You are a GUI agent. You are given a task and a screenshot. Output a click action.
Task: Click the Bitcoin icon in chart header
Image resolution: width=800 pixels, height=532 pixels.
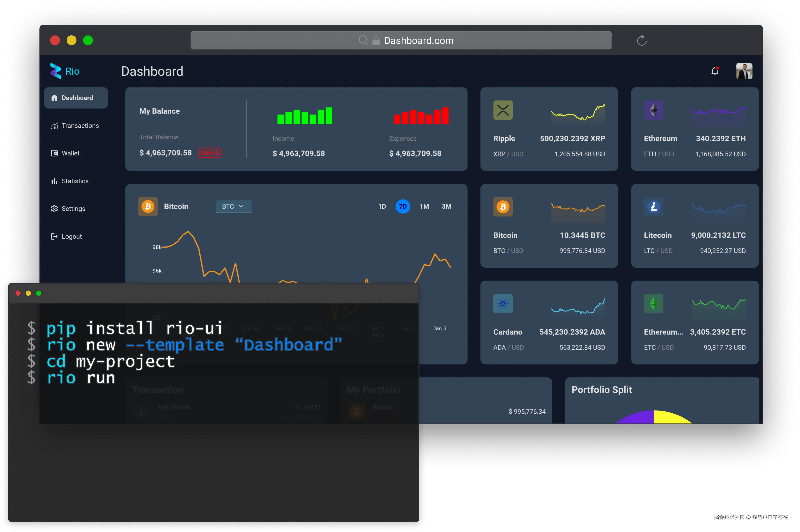pos(148,206)
